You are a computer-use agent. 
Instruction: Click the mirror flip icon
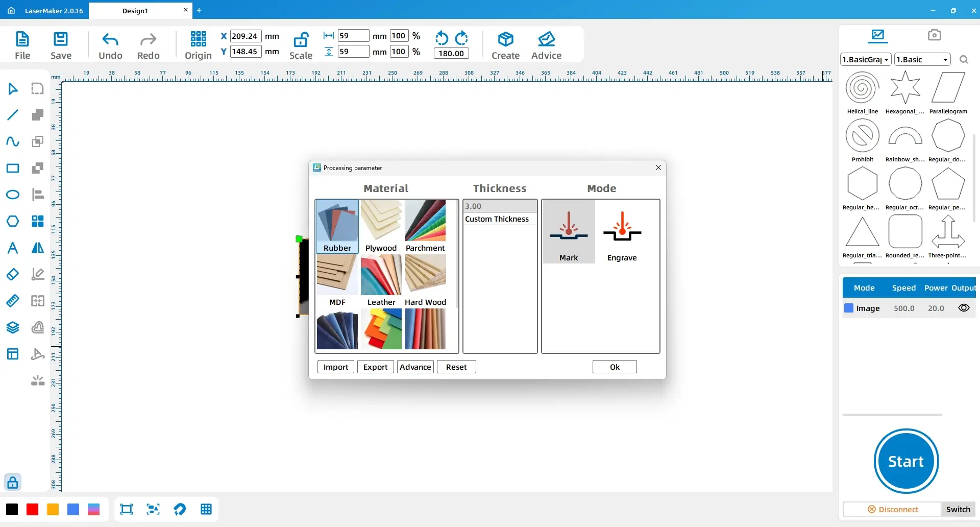tap(38, 248)
